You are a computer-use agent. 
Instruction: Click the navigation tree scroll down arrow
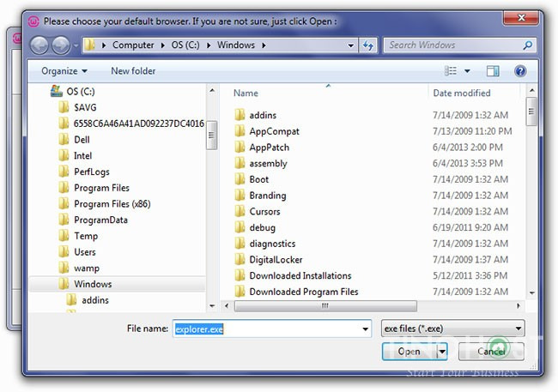(x=212, y=305)
